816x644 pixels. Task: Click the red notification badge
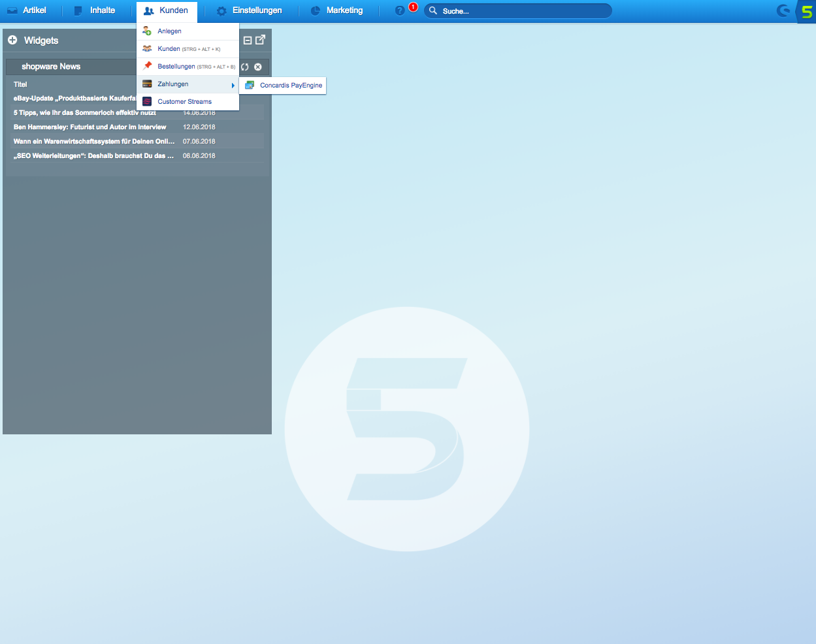pyautogui.click(x=413, y=7)
